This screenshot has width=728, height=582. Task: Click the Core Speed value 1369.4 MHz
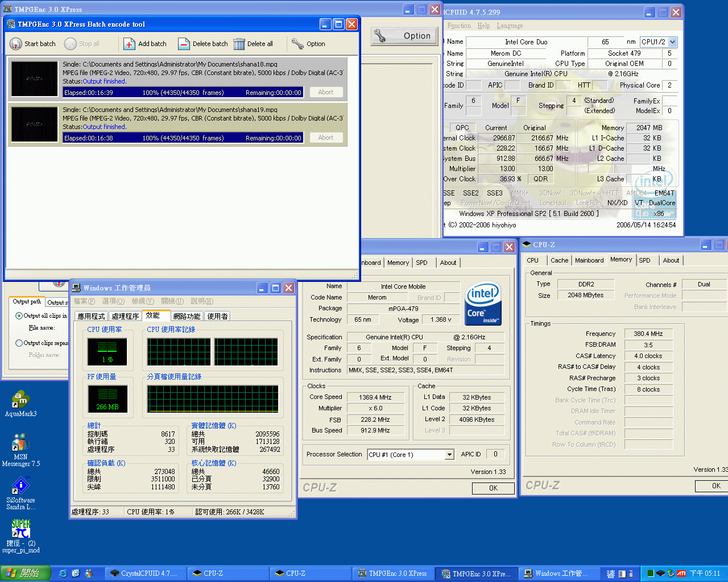[x=375, y=397]
